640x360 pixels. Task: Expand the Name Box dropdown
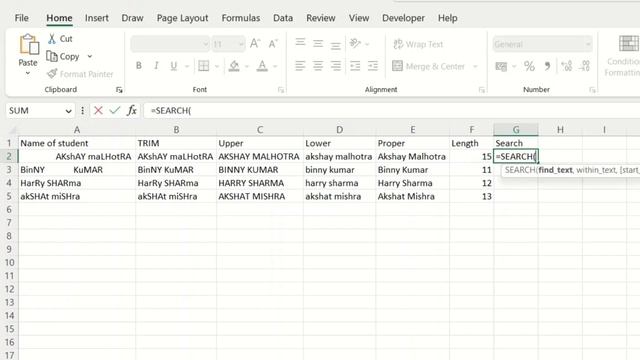point(68,111)
